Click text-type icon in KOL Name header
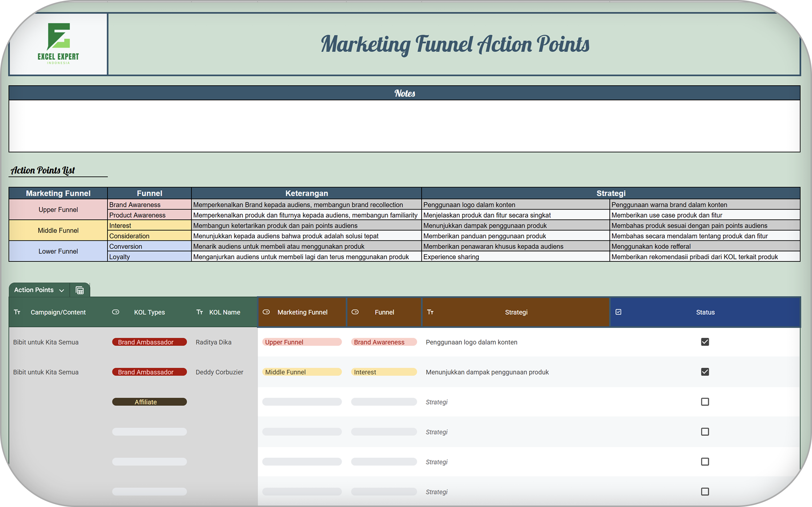812x507 pixels. click(199, 312)
